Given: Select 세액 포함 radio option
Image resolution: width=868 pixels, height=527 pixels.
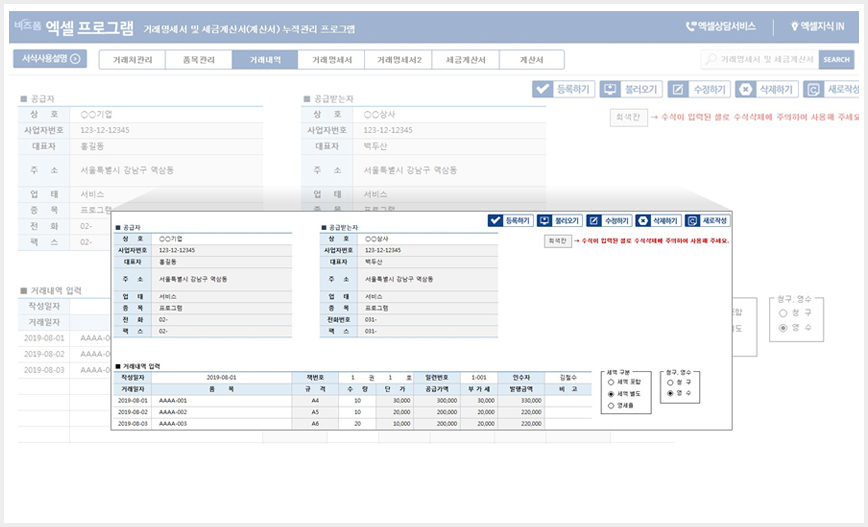Looking at the screenshot, I should [611, 382].
